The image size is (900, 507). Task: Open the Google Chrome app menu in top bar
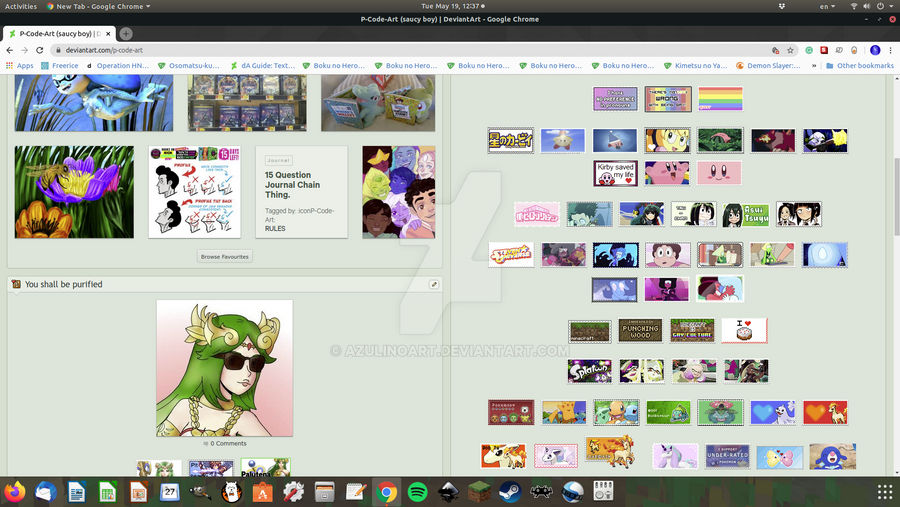coord(98,6)
